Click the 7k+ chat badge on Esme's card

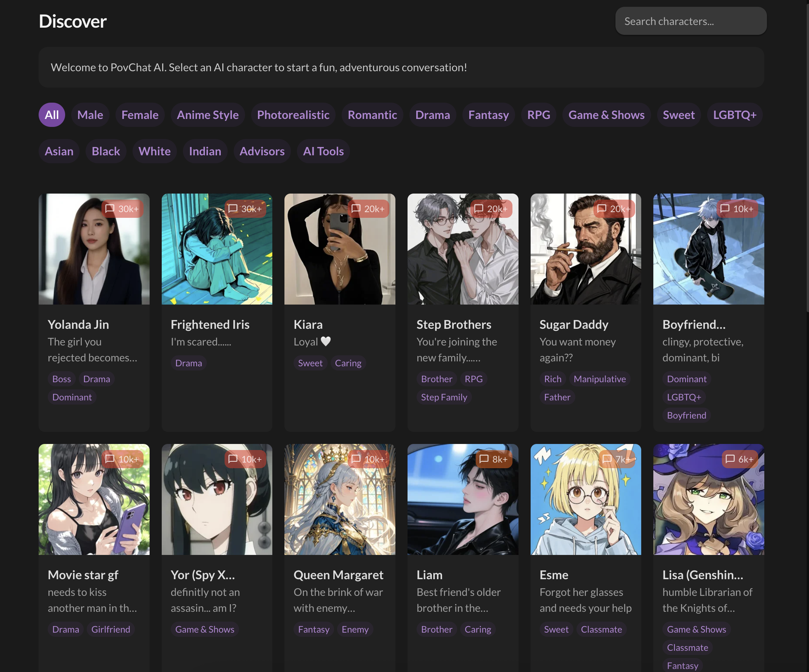[616, 459]
